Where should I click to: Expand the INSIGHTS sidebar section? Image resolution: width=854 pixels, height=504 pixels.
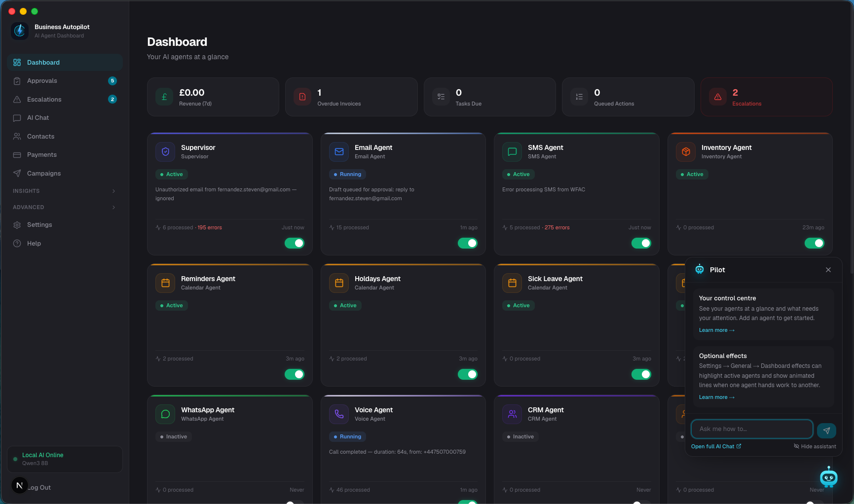click(65, 191)
